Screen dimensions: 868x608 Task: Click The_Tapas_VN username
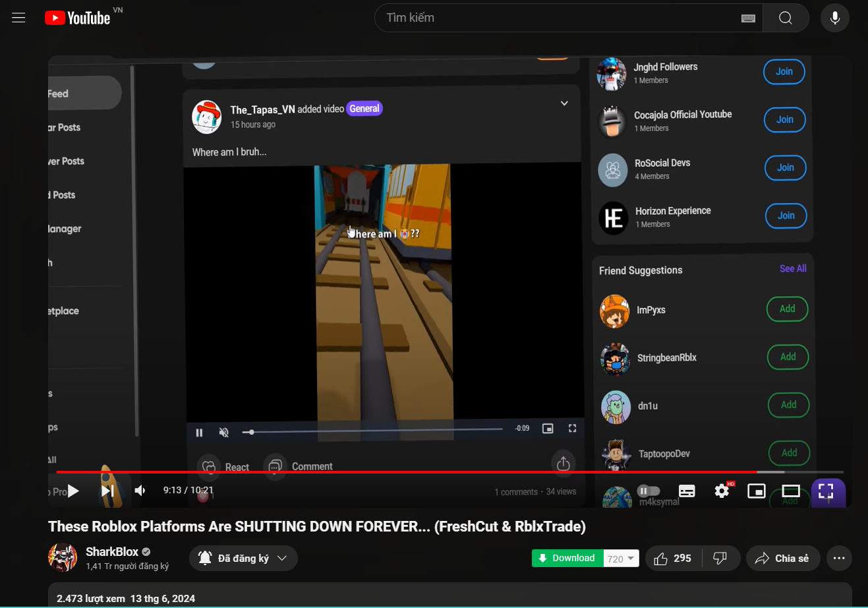262,109
